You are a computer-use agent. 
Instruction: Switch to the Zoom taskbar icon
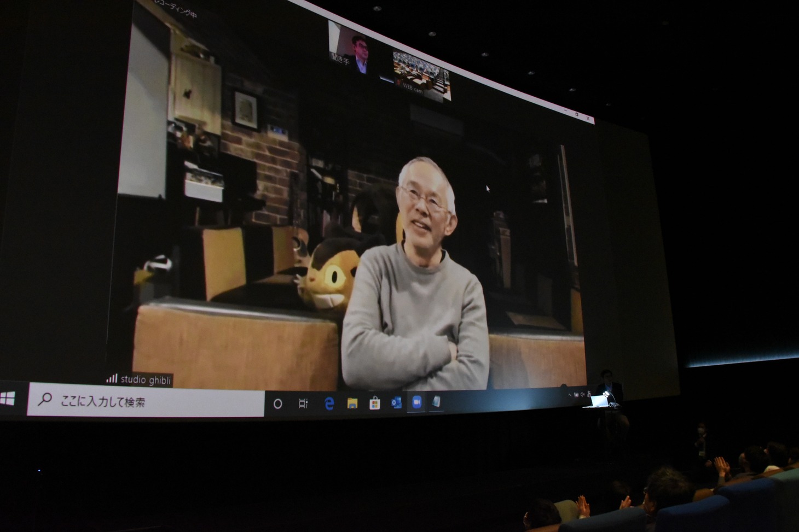[x=416, y=402]
